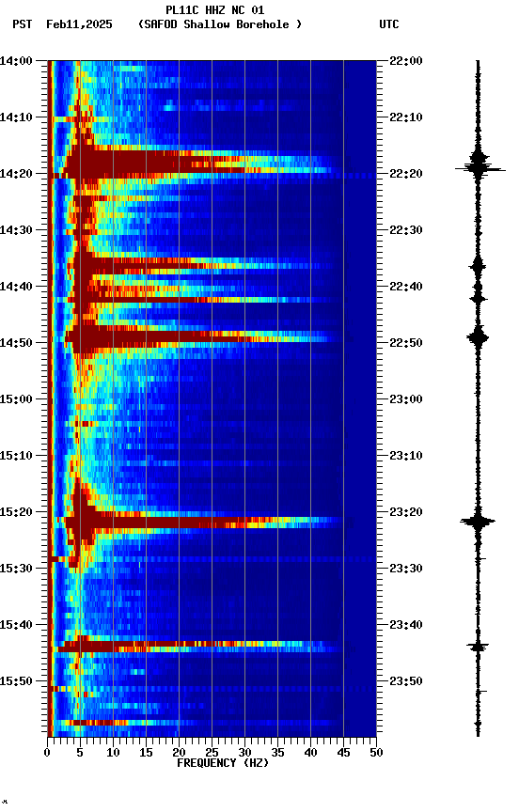
Task: Click the 22:50 UTC time label
Action: [406, 343]
